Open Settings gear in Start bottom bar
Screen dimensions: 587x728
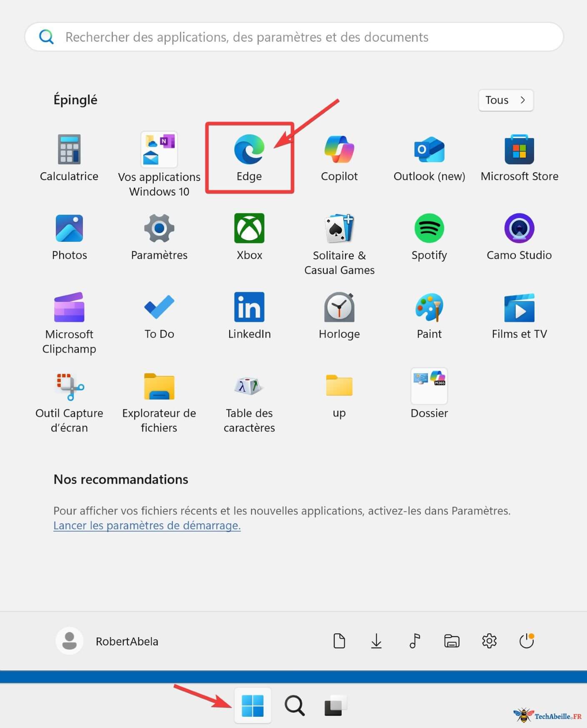(x=490, y=641)
